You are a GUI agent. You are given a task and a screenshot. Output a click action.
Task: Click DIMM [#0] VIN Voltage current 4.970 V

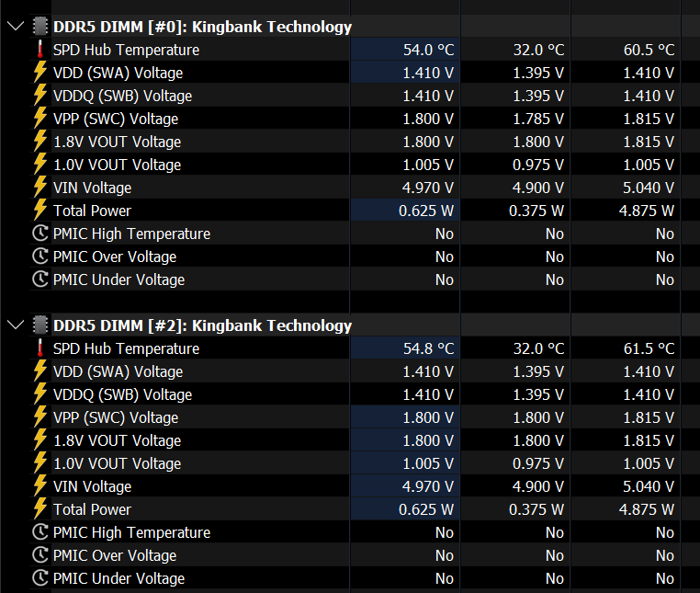(428, 188)
